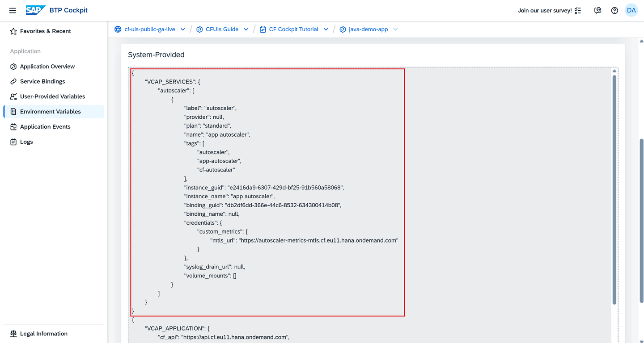
Task: Click the instance_guid value e2416da9-6307-429d-bf25-91b560a58068
Action: tap(285, 188)
